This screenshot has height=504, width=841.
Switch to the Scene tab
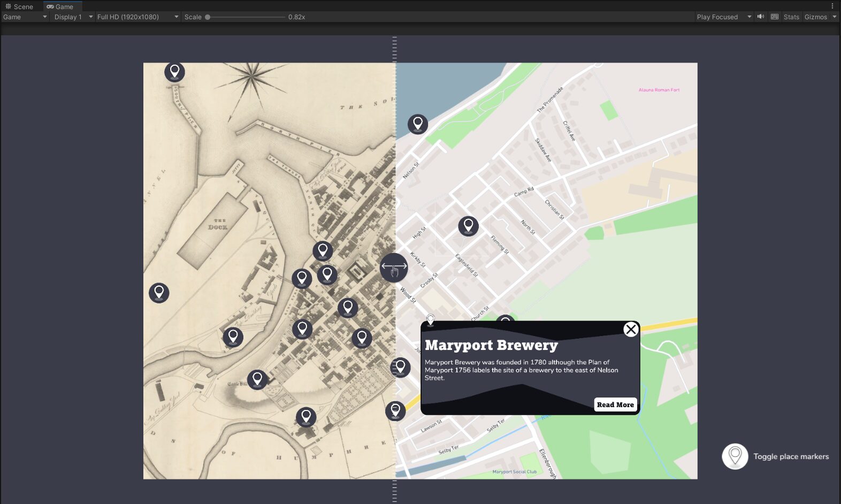coord(19,6)
